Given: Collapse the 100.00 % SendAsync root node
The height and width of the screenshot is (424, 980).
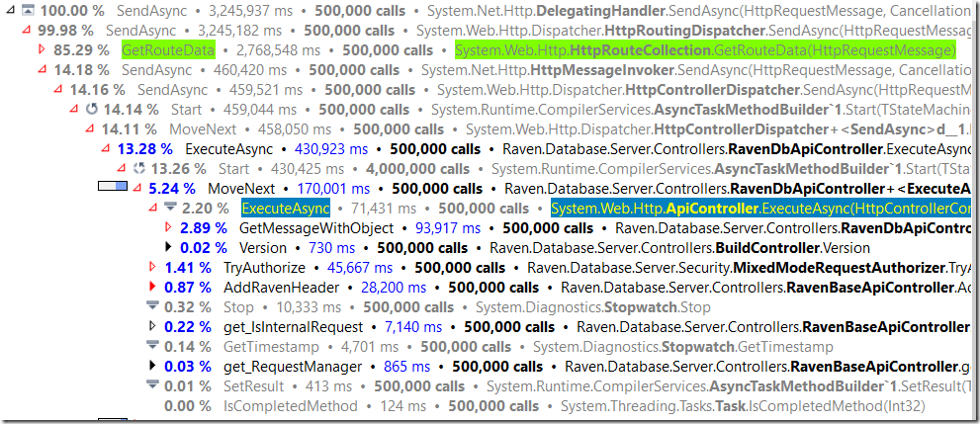Looking at the screenshot, I should (x=10, y=11).
